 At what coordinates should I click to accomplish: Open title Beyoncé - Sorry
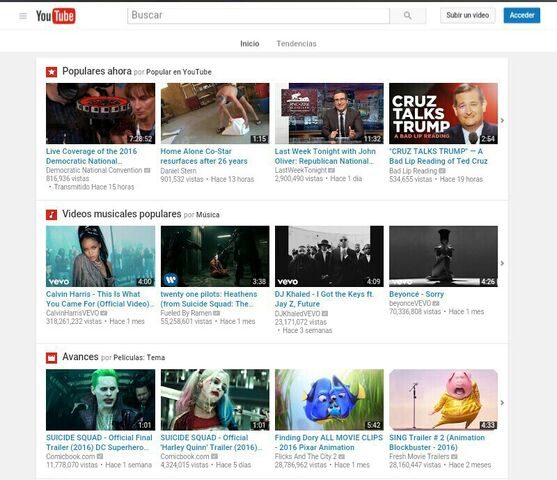pyautogui.click(x=416, y=294)
